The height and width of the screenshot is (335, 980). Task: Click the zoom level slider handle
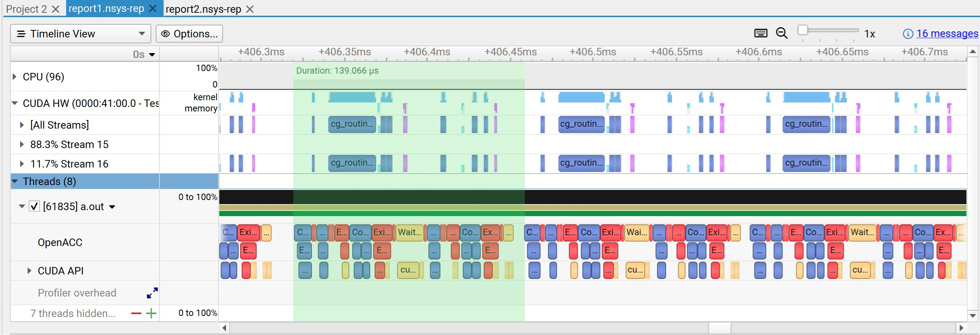[802, 30]
